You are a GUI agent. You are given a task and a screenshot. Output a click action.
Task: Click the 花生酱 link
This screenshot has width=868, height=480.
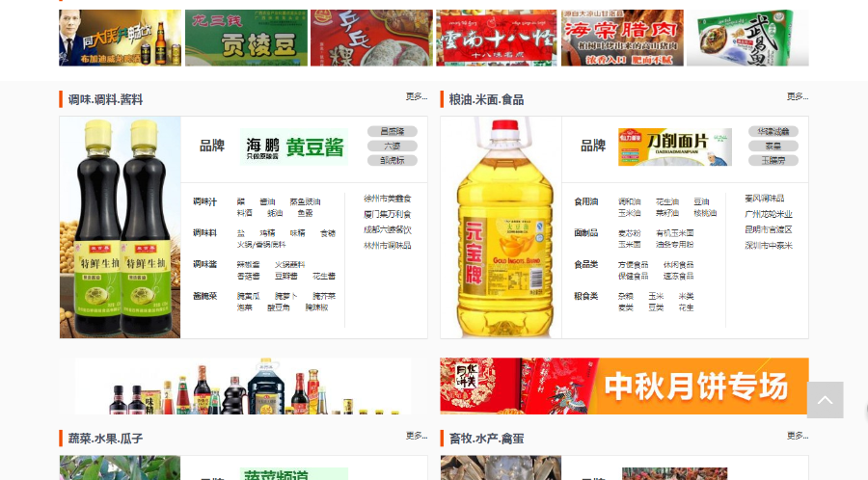(x=324, y=276)
